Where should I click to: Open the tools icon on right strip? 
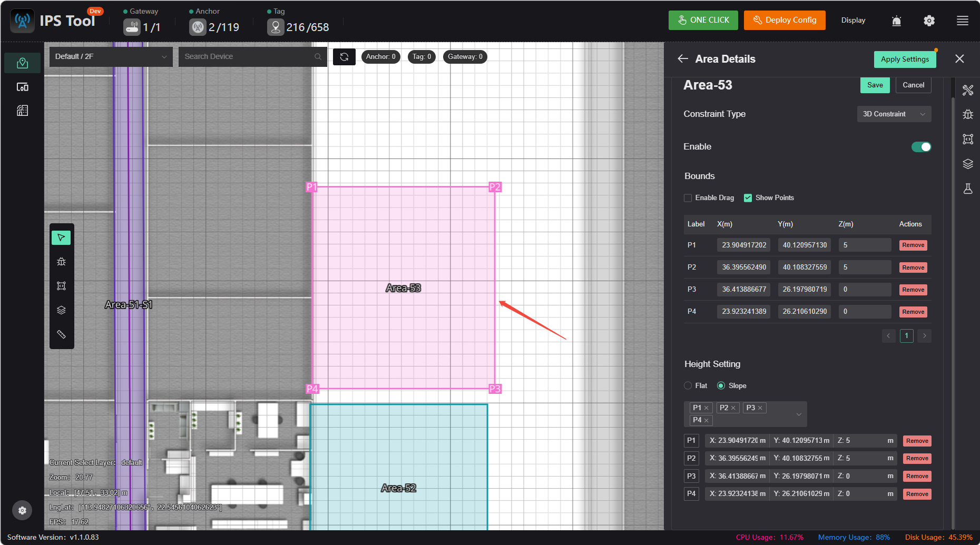coord(968,90)
